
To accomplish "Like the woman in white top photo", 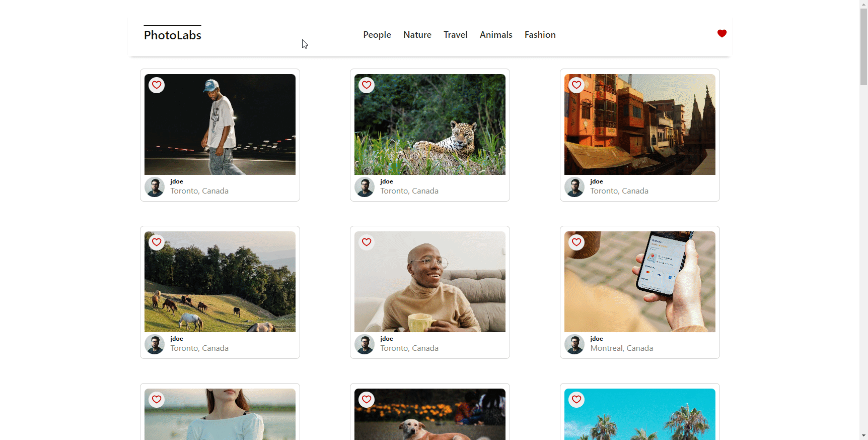I will tap(157, 400).
